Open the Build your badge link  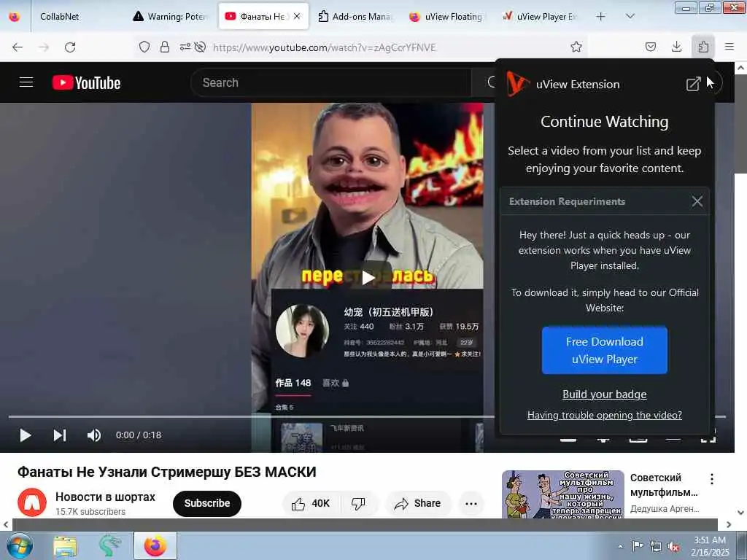pos(604,394)
